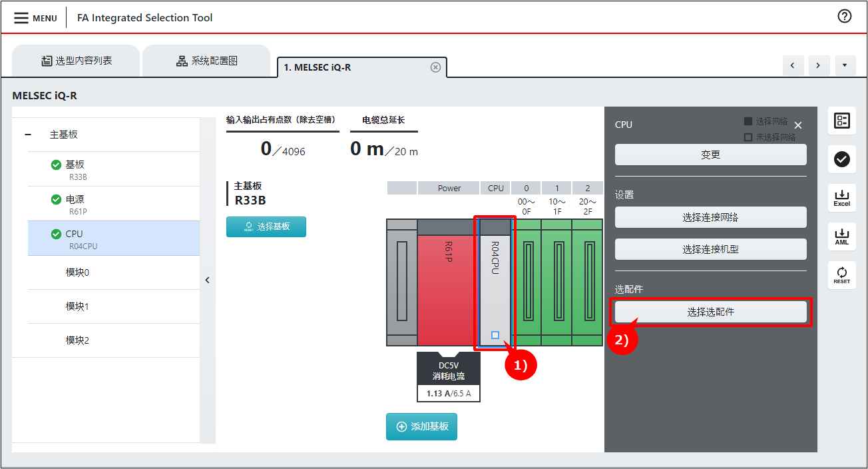Open the configuration list icon
868x469 pixels.
pyautogui.click(x=841, y=121)
